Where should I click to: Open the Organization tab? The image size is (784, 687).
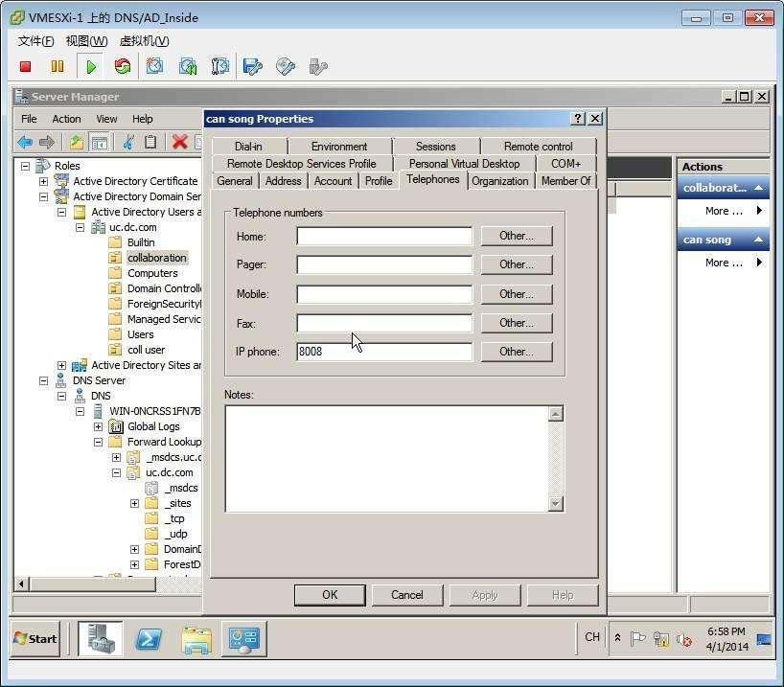pyautogui.click(x=500, y=181)
